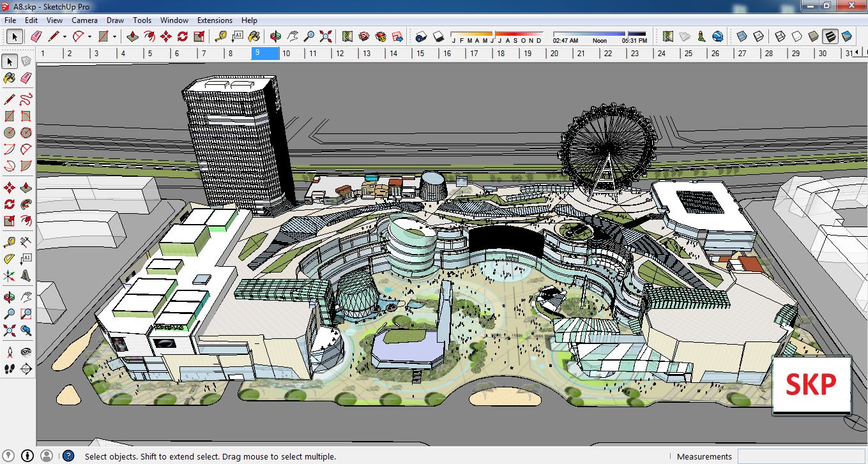
Task: Expand the Line tool dropdown arrow
Action: click(65, 36)
